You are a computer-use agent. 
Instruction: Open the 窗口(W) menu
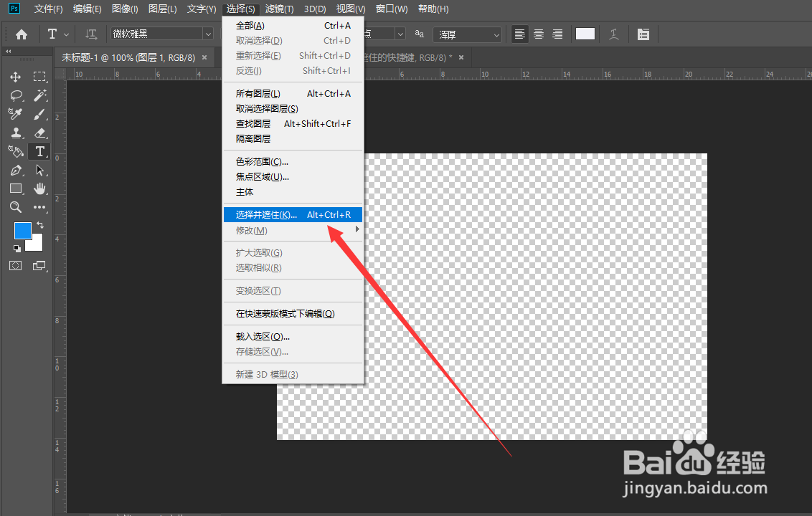[x=392, y=9]
